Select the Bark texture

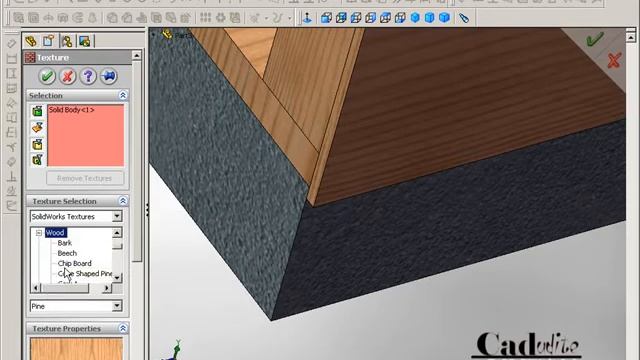coord(64,243)
